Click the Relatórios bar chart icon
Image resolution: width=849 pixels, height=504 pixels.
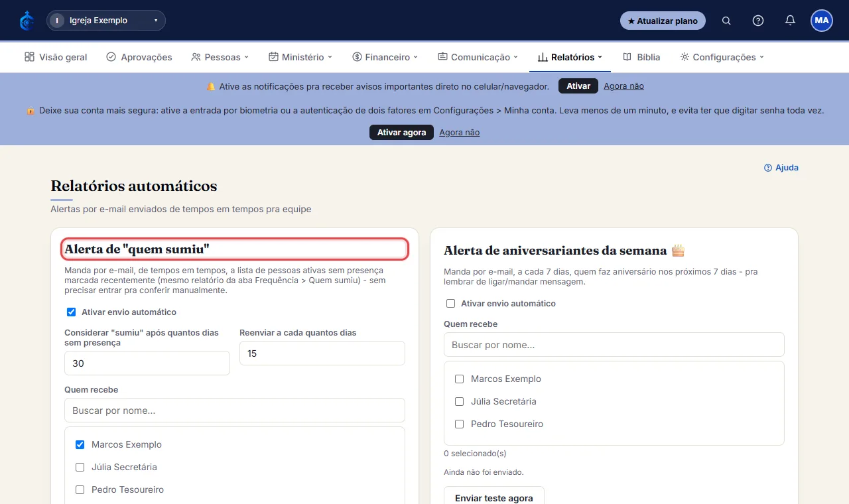pyautogui.click(x=543, y=57)
